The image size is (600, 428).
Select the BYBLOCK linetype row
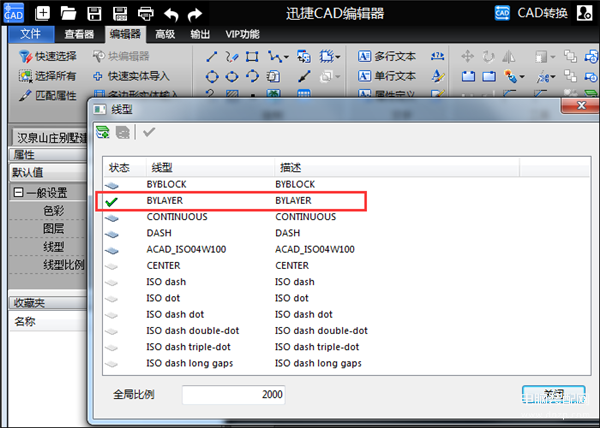(x=346, y=184)
